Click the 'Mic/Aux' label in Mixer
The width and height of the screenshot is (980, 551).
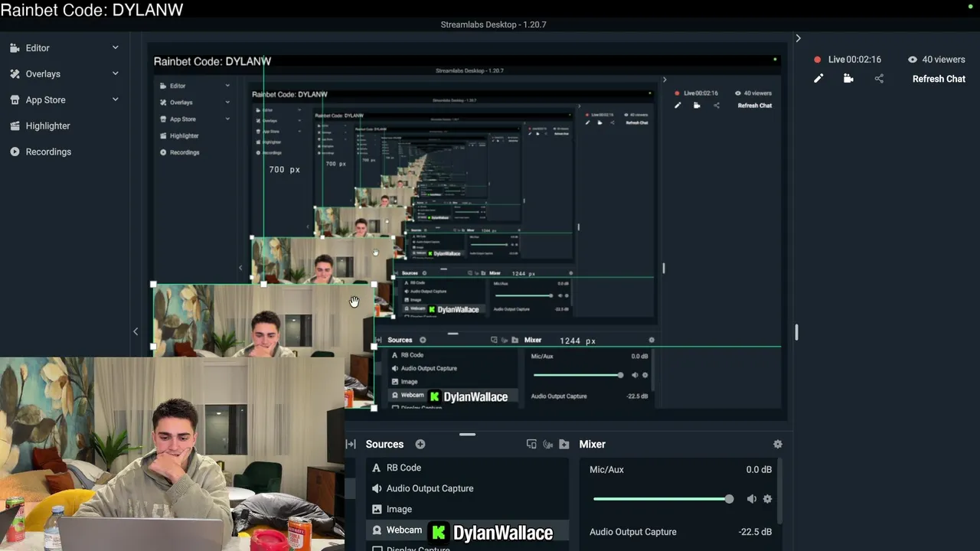point(606,469)
